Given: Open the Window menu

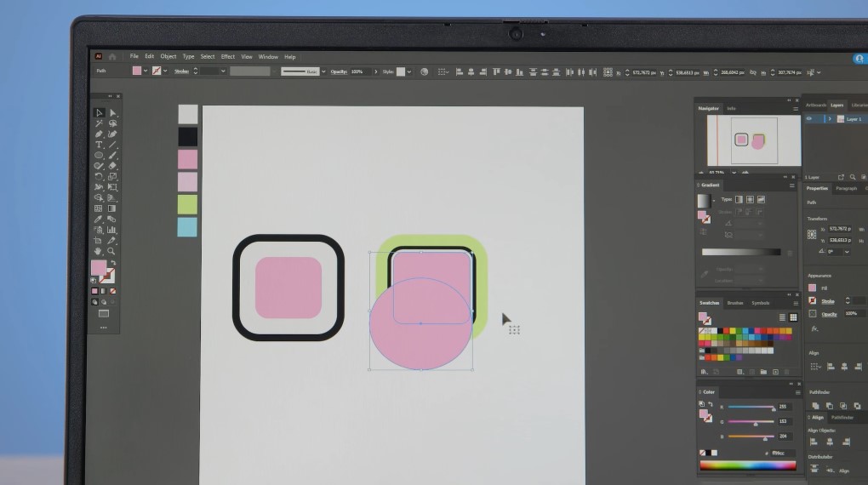Looking at the screenshot, I should click(x=268, y=56).
